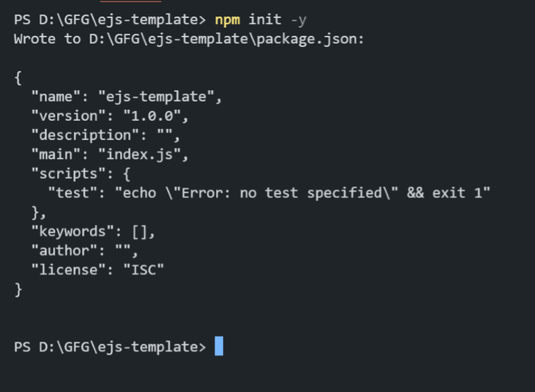Click the "index.js" value
Screen dimensions: 535x392
click(144, 154)
